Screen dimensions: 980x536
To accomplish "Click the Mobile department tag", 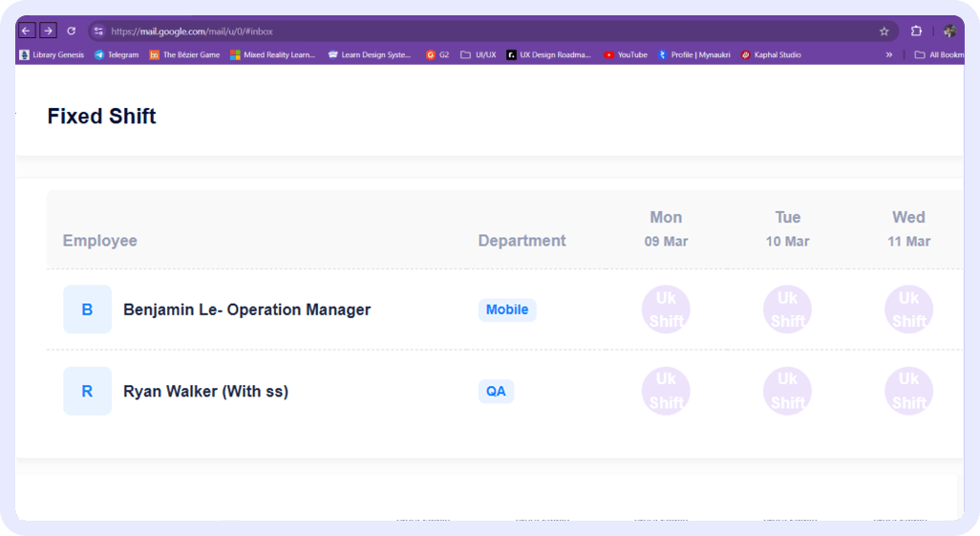I will tap(507, 310).
